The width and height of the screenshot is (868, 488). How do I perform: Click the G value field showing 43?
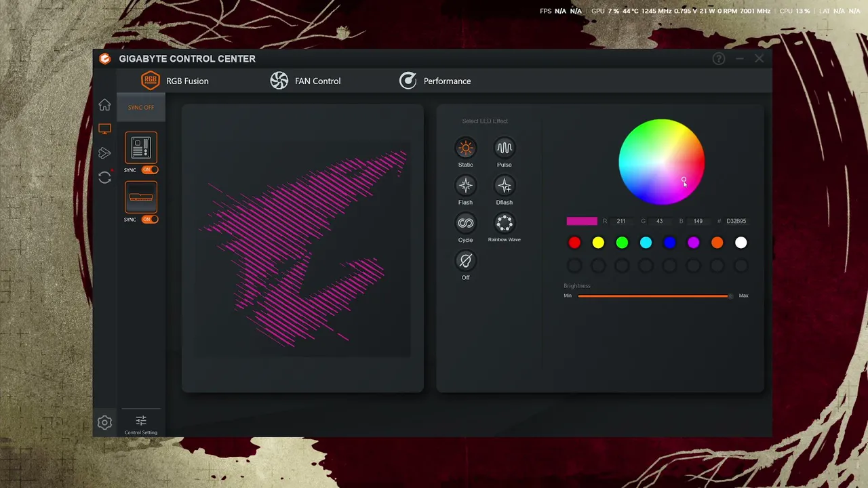coord(660,221)
